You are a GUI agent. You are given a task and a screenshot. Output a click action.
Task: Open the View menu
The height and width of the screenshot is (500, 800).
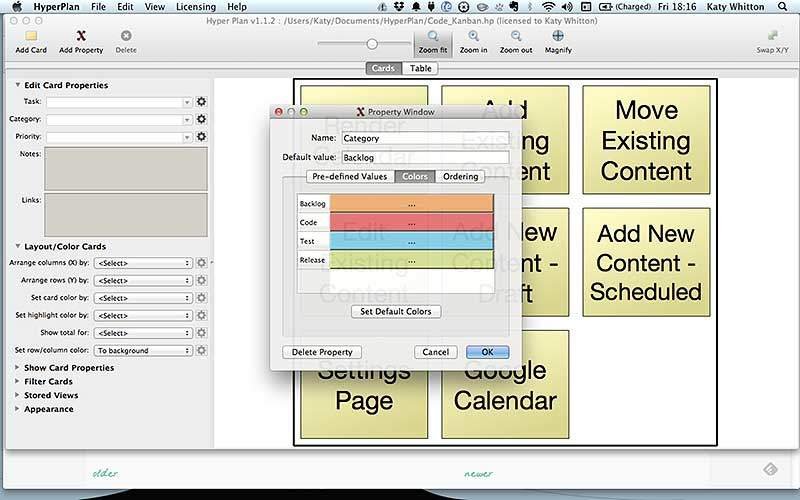[155, 7]
